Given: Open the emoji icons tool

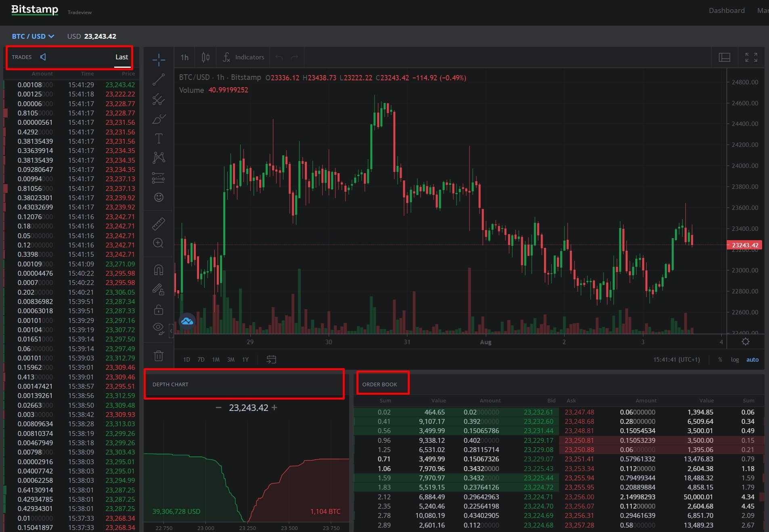Looking at the screenshot, I should pyautogui.click(x=159, y=197).
